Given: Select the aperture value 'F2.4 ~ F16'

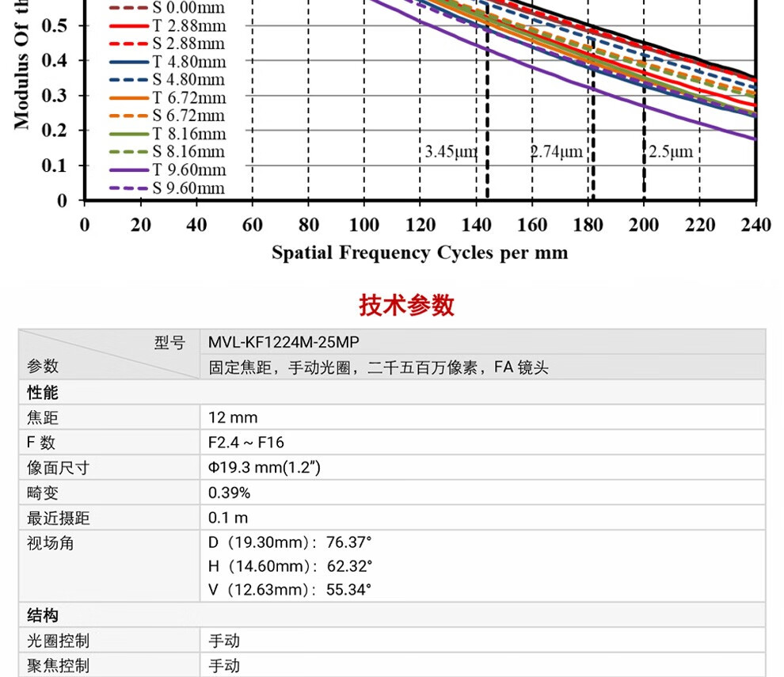Looking at the screenshot, I should click(246, 443).
